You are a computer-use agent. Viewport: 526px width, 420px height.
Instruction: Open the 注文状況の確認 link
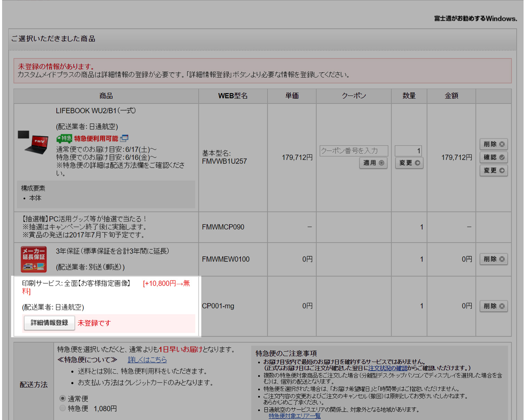[388, 368]
